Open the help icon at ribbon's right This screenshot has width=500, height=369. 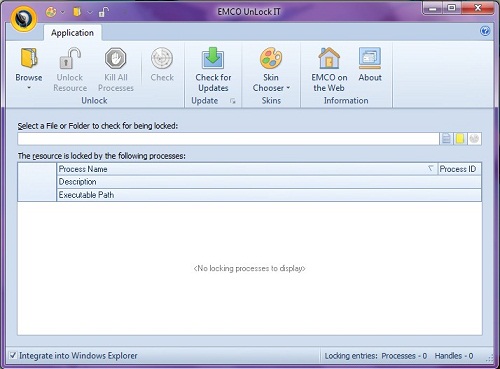coord(485,31)
